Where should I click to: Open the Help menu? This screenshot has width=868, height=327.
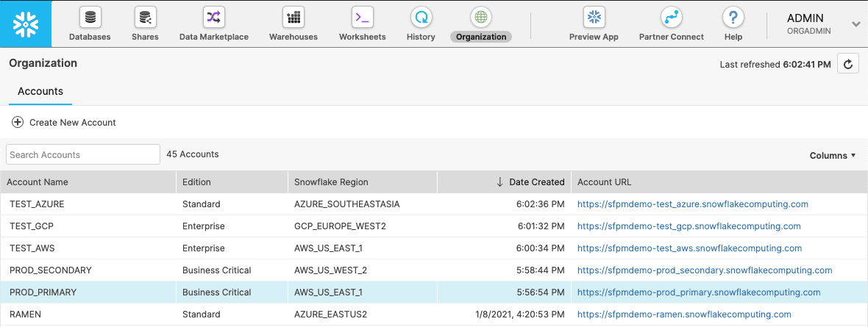click(x=733, y=24)
